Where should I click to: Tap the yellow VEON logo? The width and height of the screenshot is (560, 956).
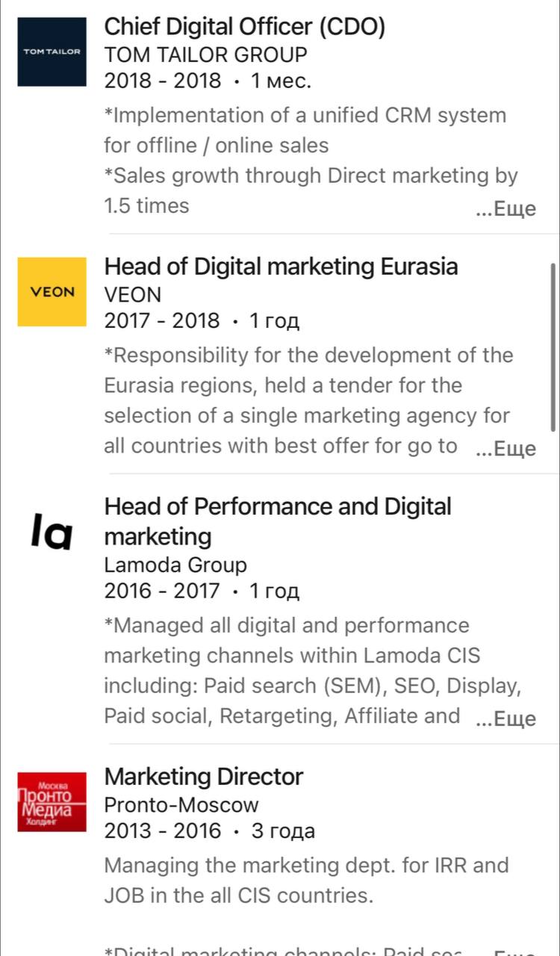click(52, 292)
